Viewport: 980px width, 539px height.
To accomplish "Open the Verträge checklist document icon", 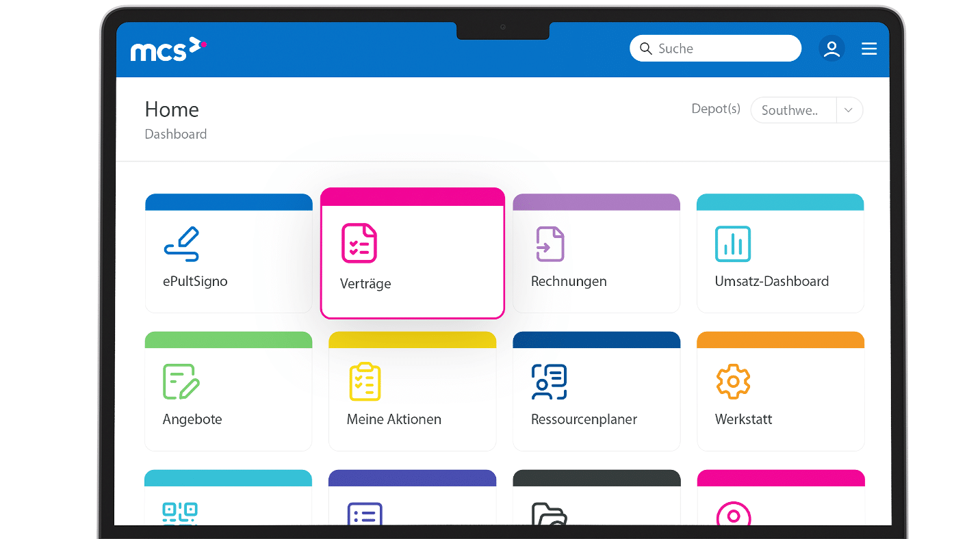I will [359, 243].
